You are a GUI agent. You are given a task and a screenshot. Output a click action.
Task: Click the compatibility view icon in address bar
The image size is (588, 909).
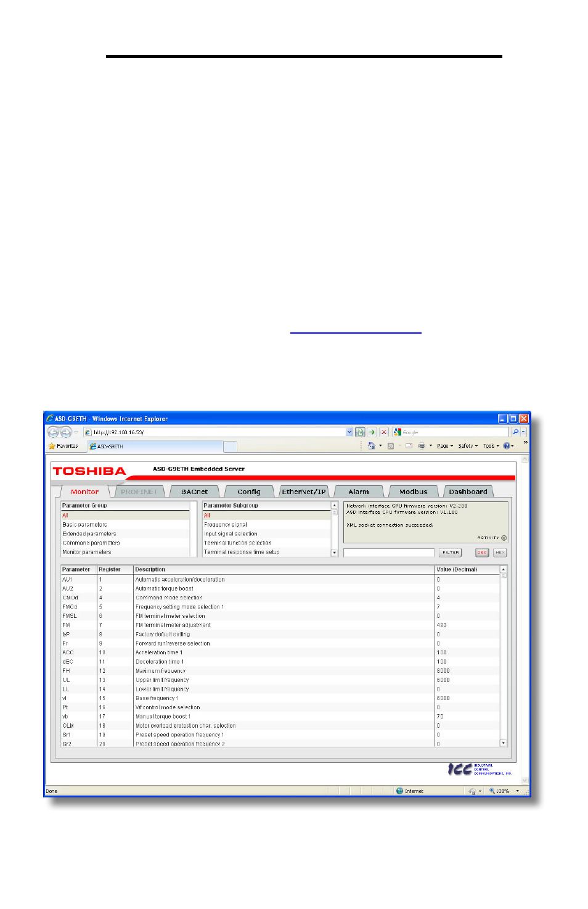tap(360, 432)
